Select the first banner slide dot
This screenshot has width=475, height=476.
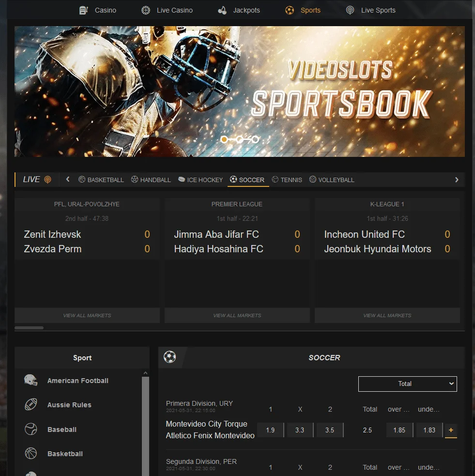[x=224, y=139]
